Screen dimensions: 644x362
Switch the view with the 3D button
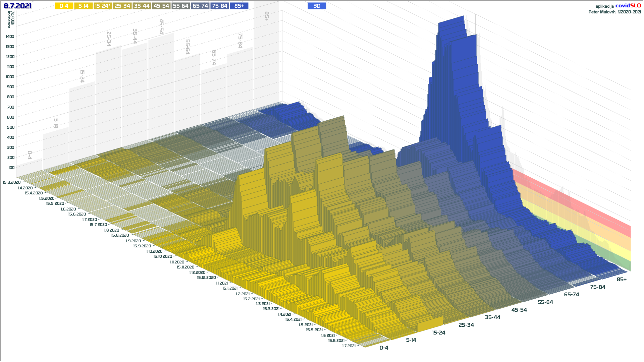(x=317, y=6)
